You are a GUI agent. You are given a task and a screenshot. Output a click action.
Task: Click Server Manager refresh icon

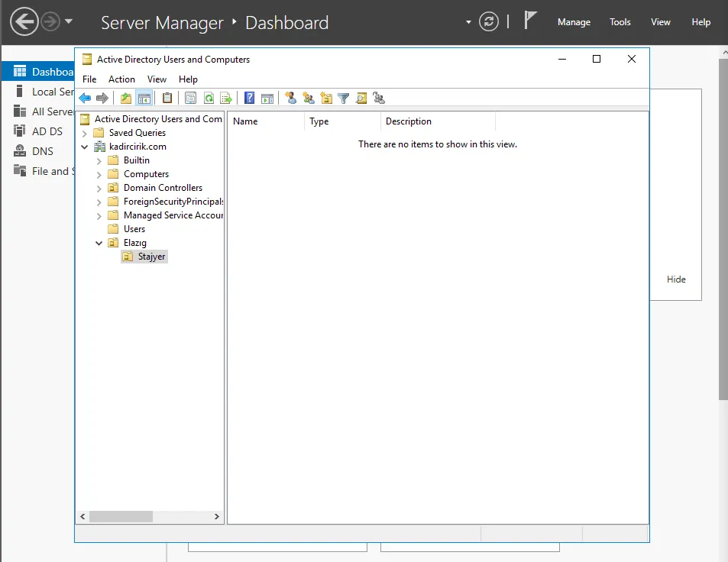click(x=488, y=21)
